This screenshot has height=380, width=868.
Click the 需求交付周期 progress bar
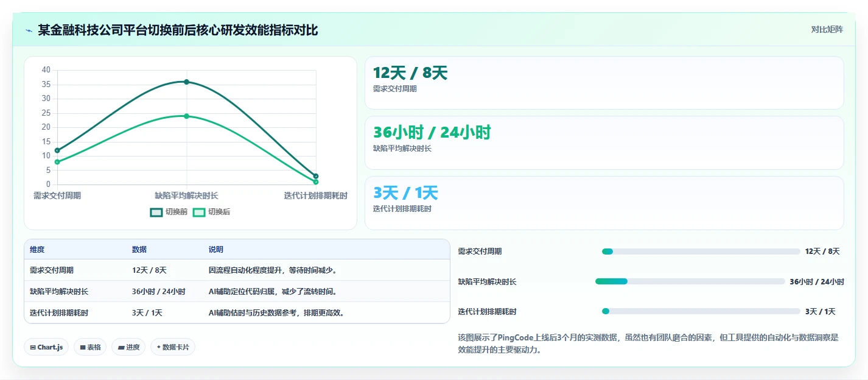pyautogui.click(x=701, y=252)
